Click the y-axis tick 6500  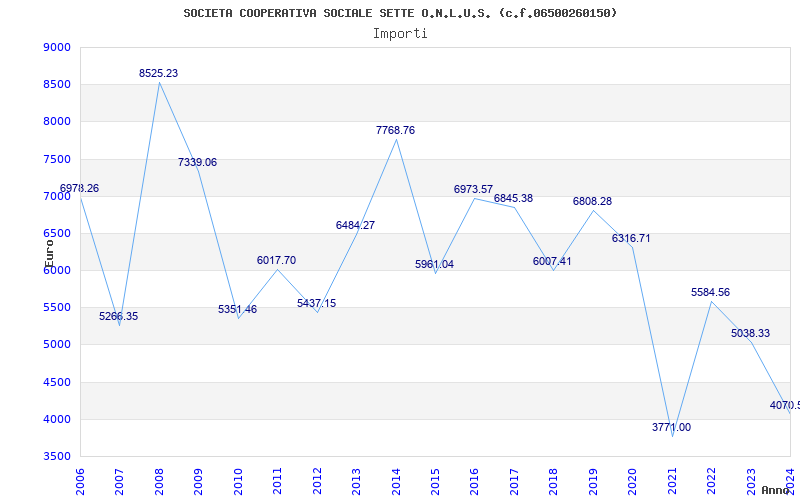point(56,233)
